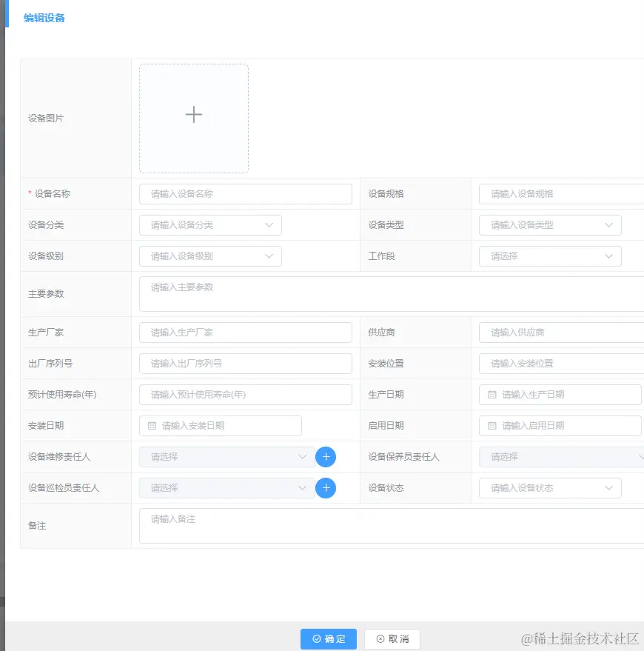Click the calendar icon in 启用日期 field
Viewport: 644px width, 651px height.
pyautogui.click(x=492, y=426)
